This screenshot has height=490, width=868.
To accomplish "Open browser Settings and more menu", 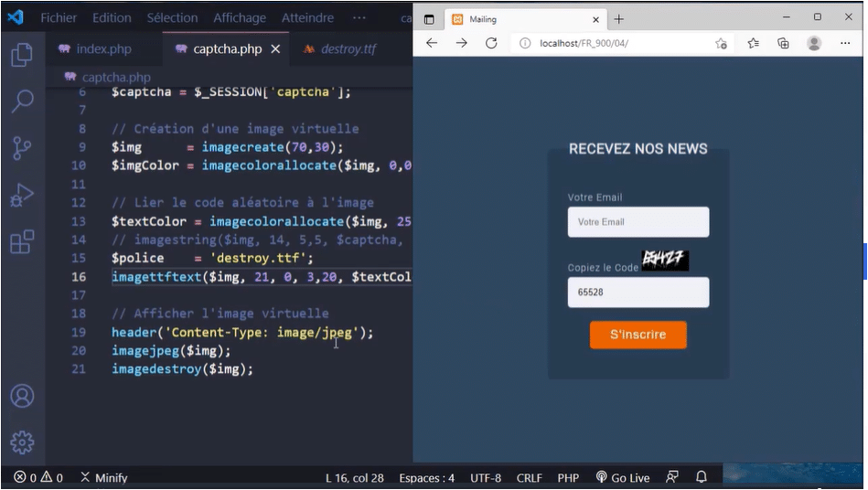I will 845,43.
